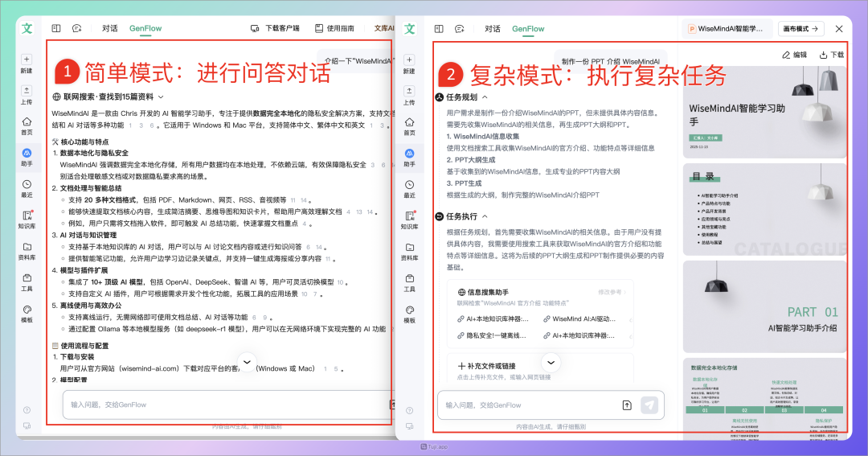Screen dimensions: 868x456
Task: Click the 编辑 edit button above slides
Action: point(794,55)
